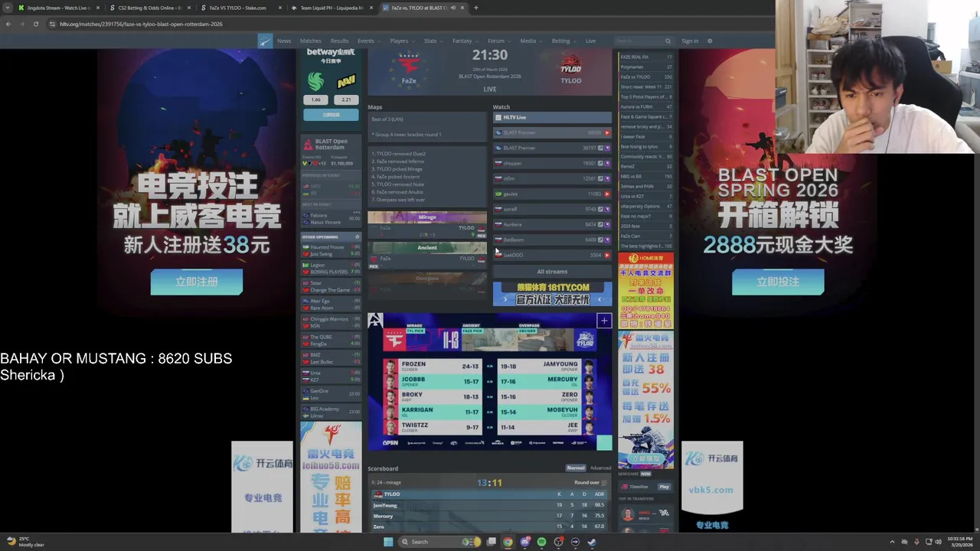This screenshot has width=980, height=551.
Task: Open the second BLAST Premier Twitch stream
Action: click(552, 148)
